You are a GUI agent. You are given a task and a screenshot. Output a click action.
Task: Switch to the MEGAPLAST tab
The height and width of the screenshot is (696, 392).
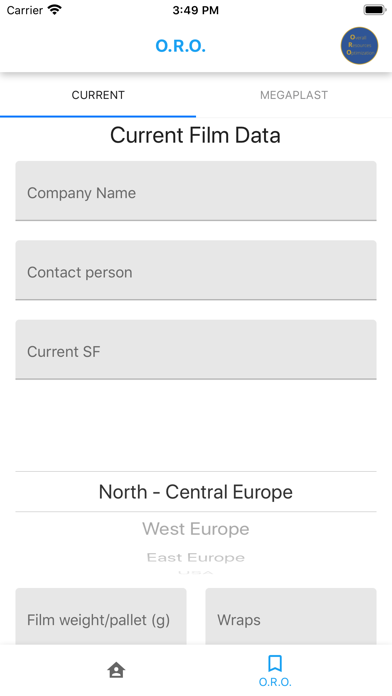(x=294, y=95)
